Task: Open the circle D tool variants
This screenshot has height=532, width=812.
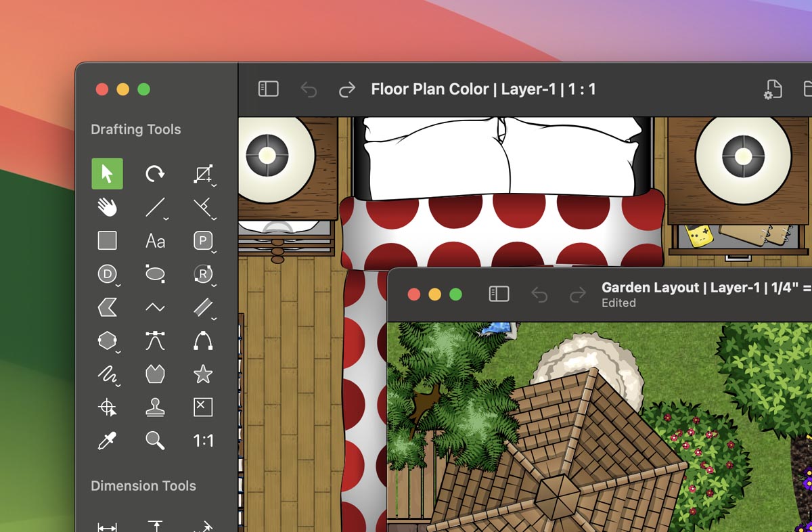Action: point(118,284)
